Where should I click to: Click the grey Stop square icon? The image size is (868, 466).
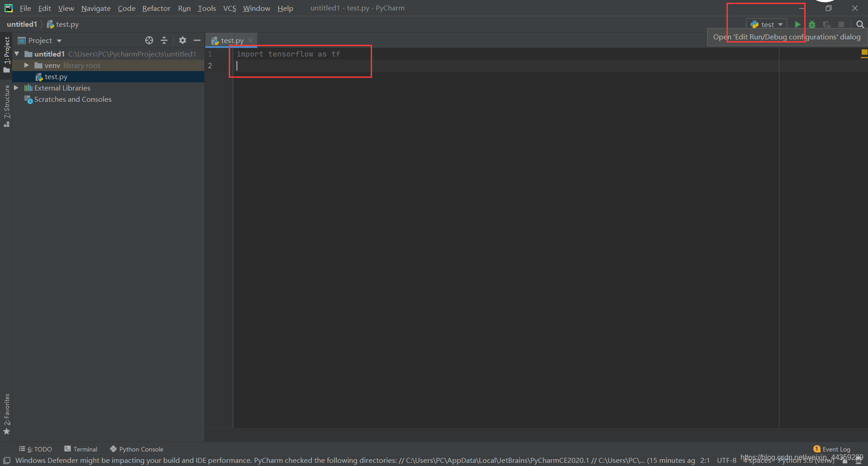841,24
